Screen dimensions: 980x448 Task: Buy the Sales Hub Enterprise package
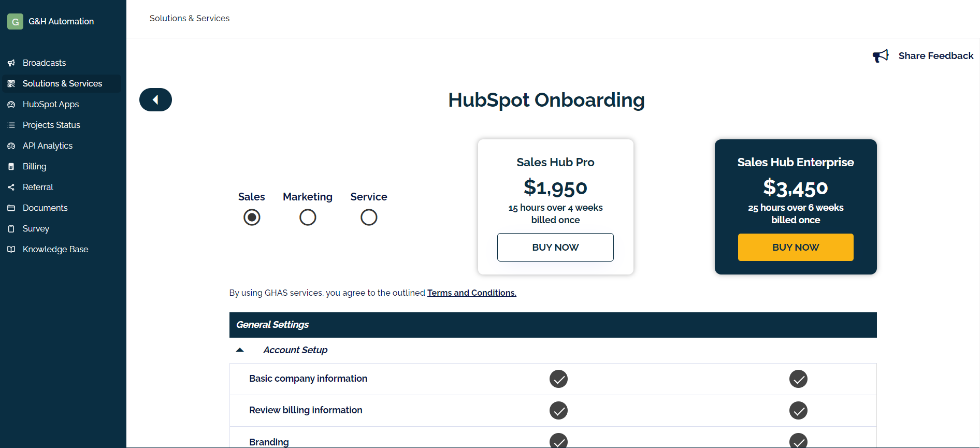[795, 247]
